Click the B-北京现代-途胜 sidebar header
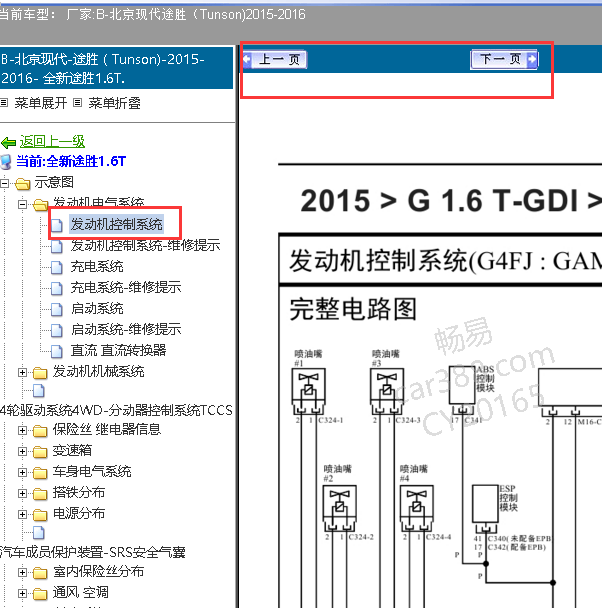Image resolution: width=602 pixels, height=608 pixels. point(116,68)
